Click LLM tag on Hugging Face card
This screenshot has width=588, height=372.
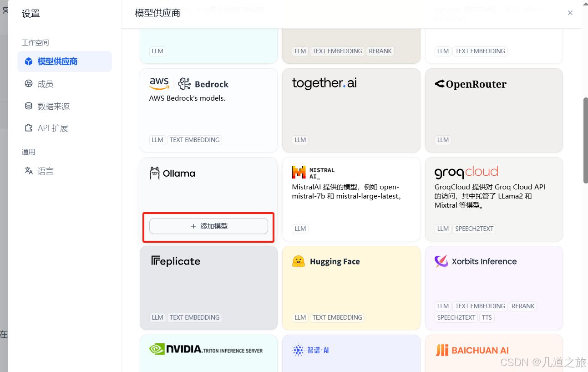(300, 317)
